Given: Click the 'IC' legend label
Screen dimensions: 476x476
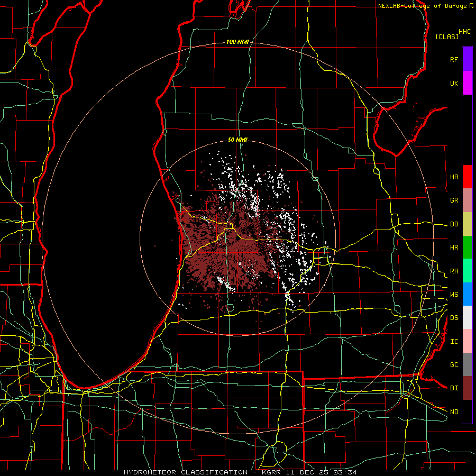Looking at the screenshot, I should coord(454,342).
